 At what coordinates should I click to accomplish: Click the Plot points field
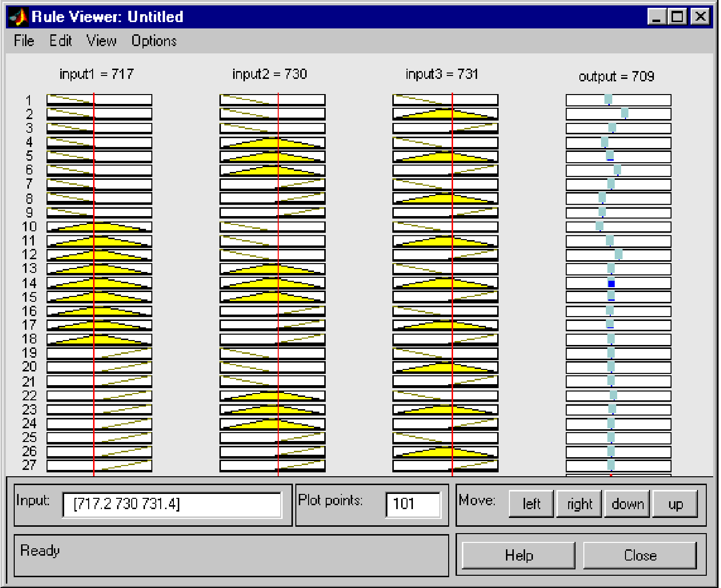click(x=413, y=505)
